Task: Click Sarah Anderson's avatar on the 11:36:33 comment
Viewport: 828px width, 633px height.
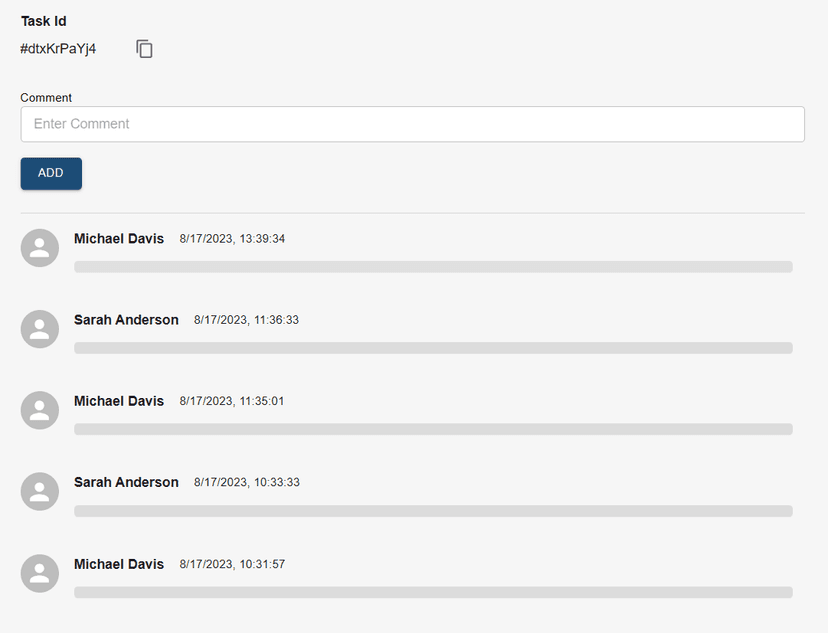Action: 40,329
